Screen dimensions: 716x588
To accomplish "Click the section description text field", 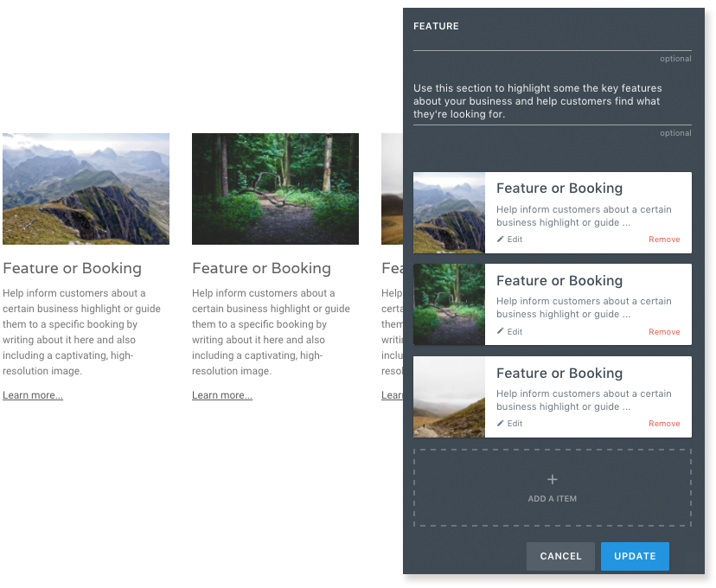I will click(552, 101).
